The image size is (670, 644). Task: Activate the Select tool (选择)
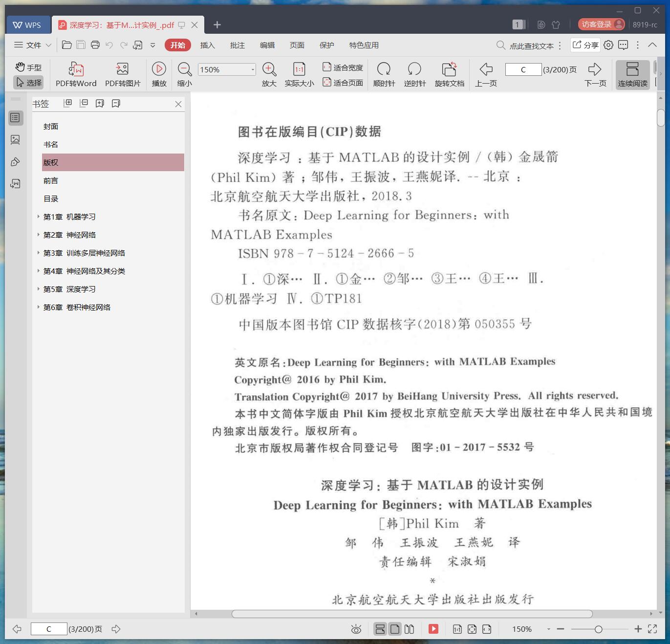tap(28, 83)
